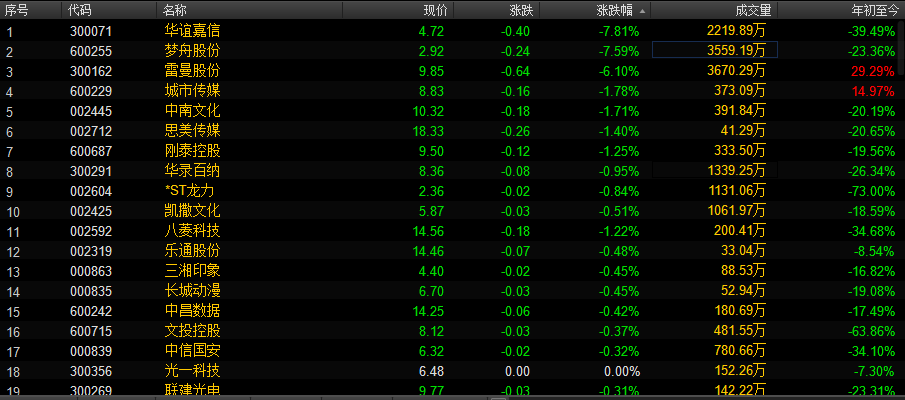Open 文投控股 stock entry
Viewport: 905px width, 400px height.
[x=192, y=331]
